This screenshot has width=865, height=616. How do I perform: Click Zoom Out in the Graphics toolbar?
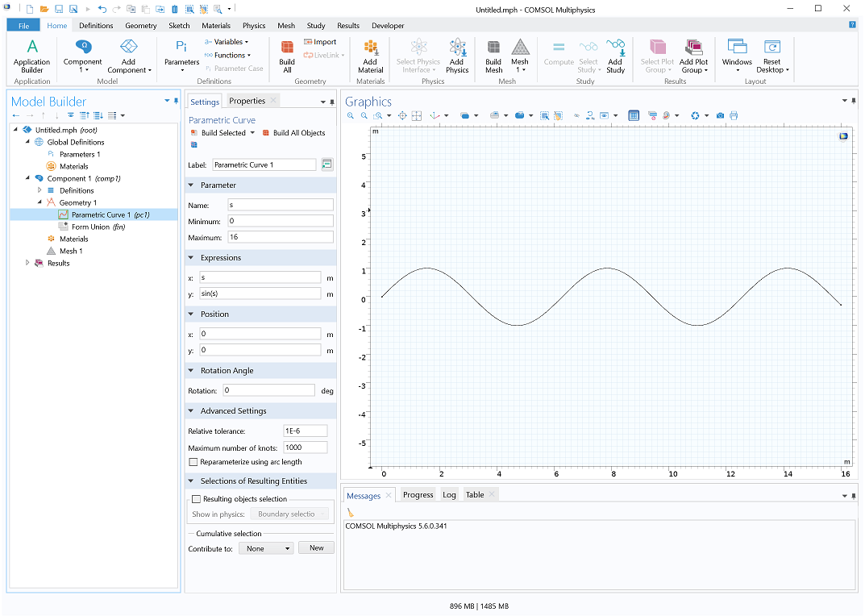364,115
